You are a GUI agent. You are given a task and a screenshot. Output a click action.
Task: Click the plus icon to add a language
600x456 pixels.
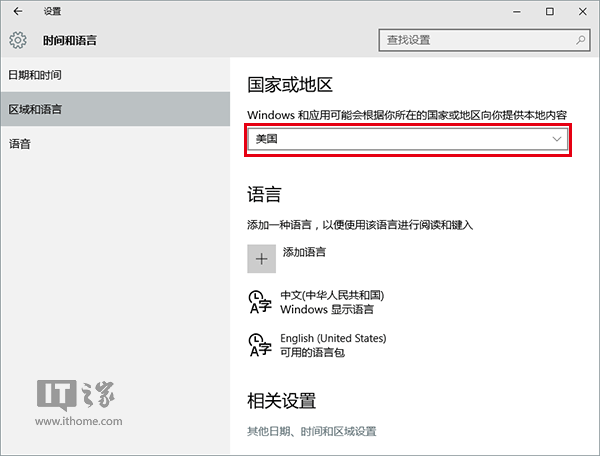pos(261,259)
